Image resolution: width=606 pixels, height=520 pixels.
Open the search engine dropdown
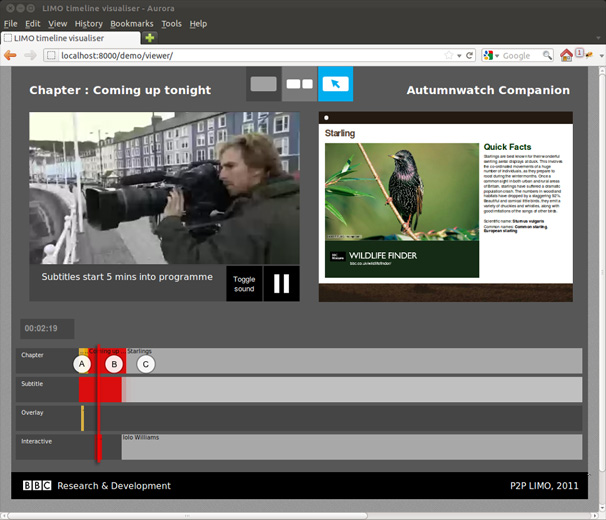coord(492,56)
